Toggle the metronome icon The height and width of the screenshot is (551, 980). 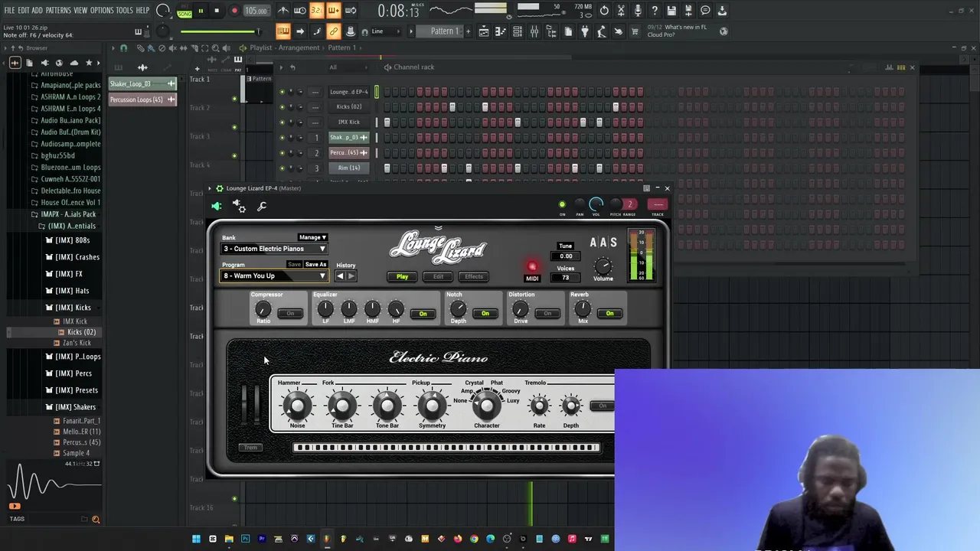283,11
